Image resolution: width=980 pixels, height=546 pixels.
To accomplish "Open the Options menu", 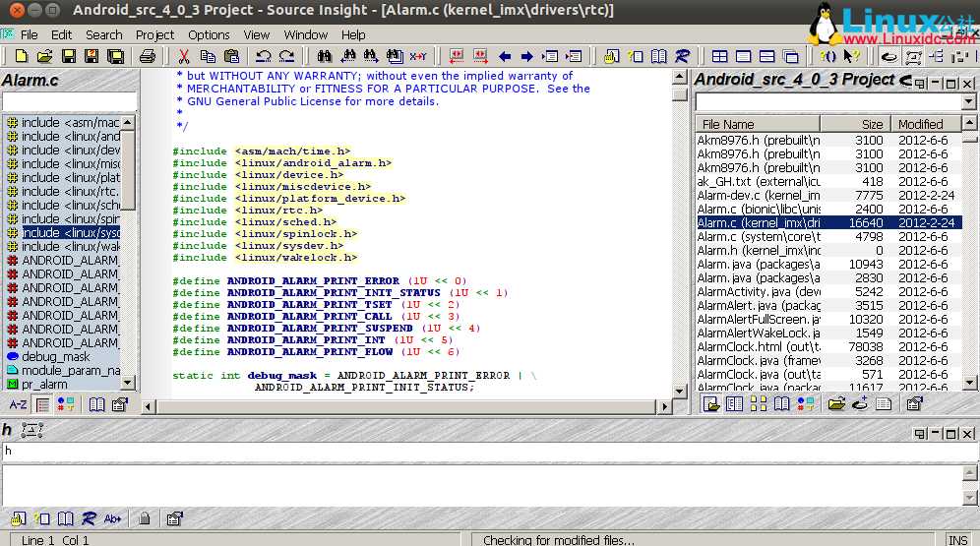I will tap(209, 35).
